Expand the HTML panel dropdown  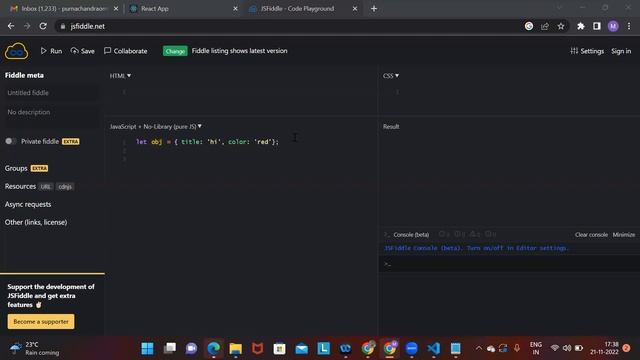point(120,76)
